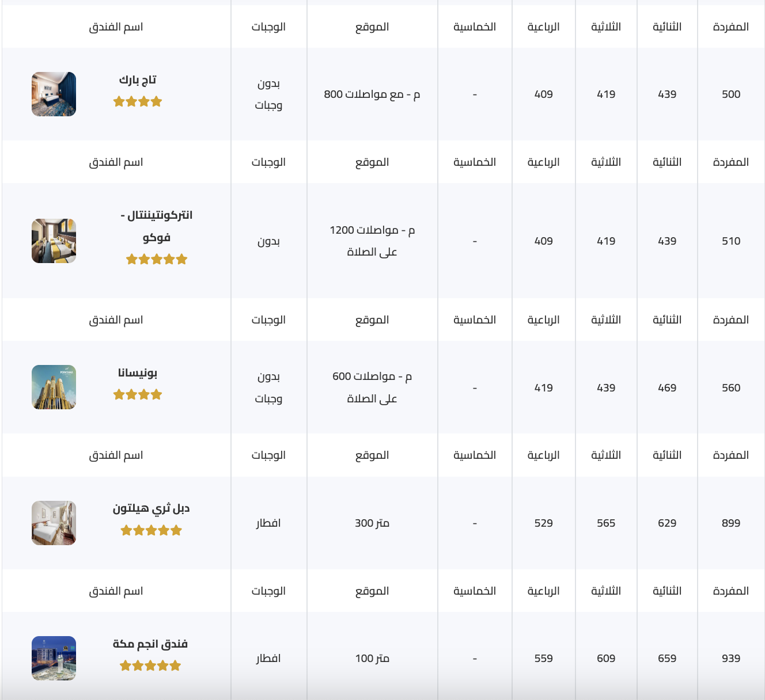This screenshot has width=765, height=700.
Task: Click DoubleTree Hilton's five-star rating
Action: coord(151,530)
